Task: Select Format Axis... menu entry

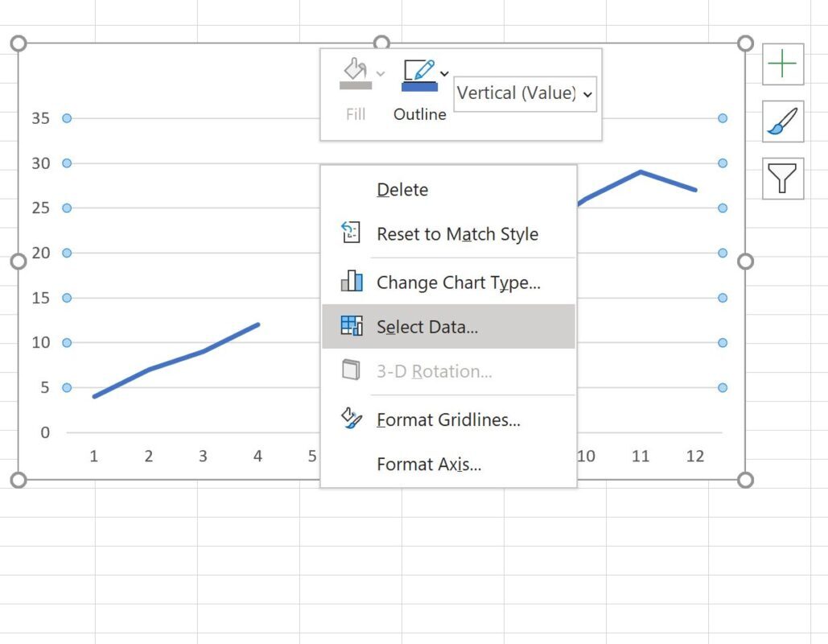Action: coord(429,464)
